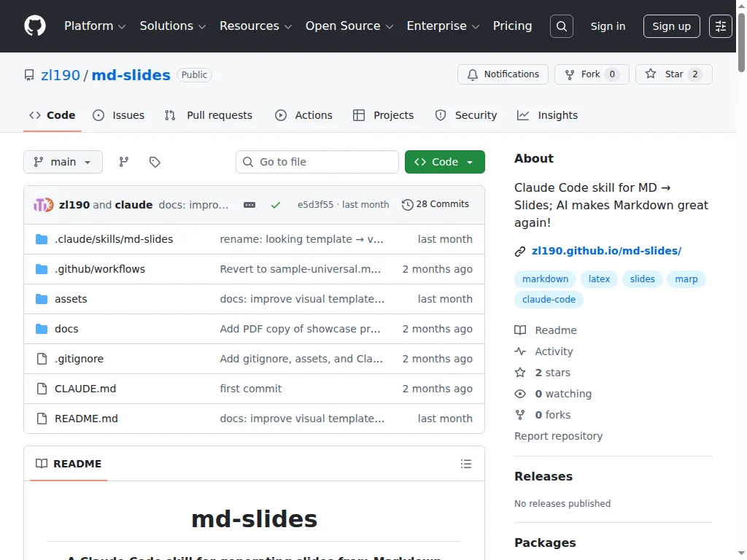Click the zl190 owner link
The height and width of the screenshot is (560, 747).
pos(61,75)
